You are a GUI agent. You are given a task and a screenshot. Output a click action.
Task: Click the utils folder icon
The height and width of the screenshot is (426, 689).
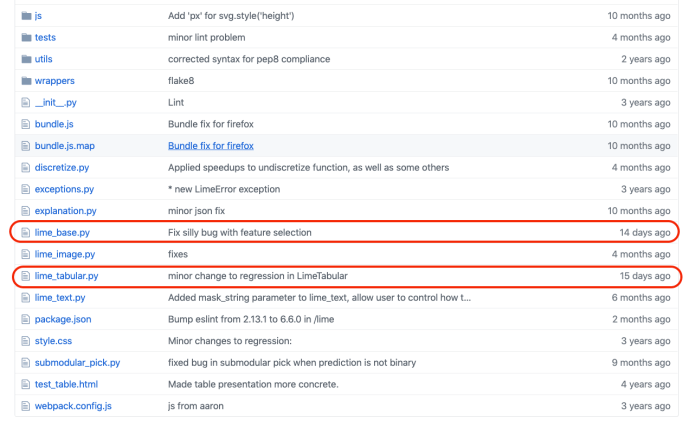tap(26, 59)
